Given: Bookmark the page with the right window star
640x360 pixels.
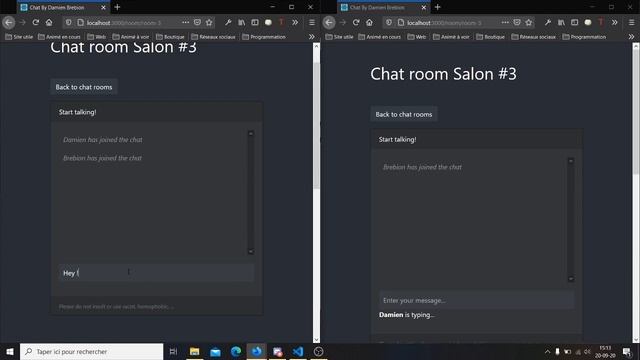Looking at the screenshot, I should coord(529,22).
